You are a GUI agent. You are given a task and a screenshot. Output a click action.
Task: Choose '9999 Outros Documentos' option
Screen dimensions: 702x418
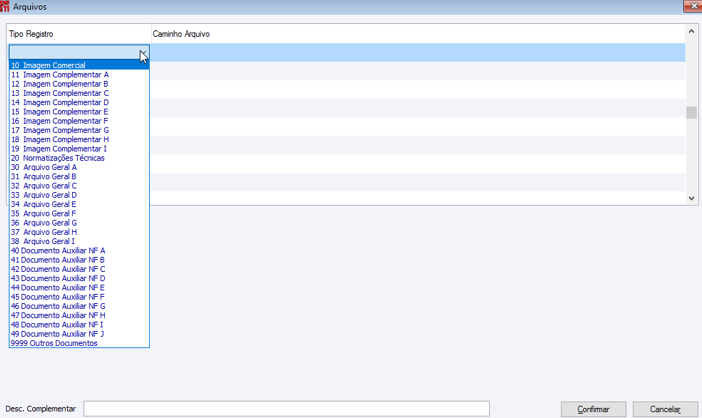[79, 343]
